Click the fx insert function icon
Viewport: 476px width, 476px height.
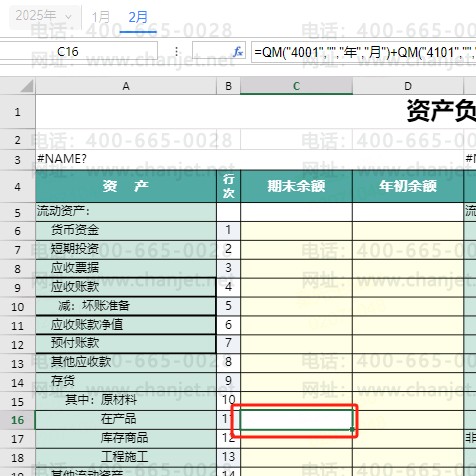pyautogui.click(x=238, y=52)
